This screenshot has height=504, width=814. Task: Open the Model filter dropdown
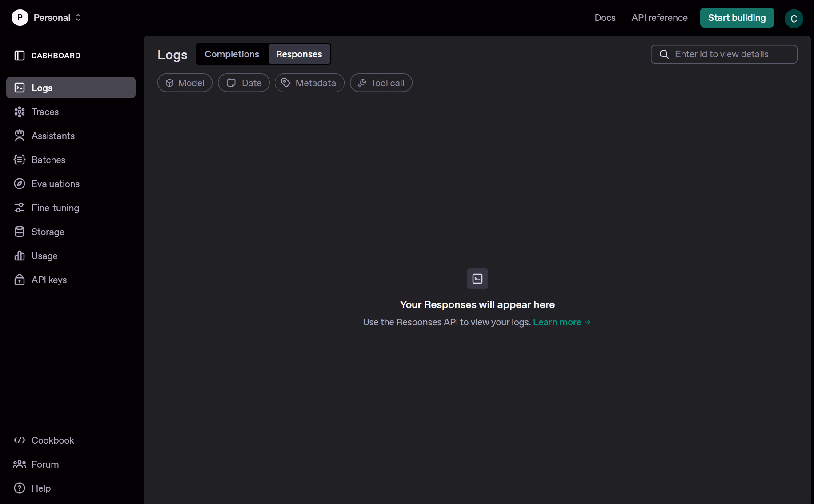(185, 83)
